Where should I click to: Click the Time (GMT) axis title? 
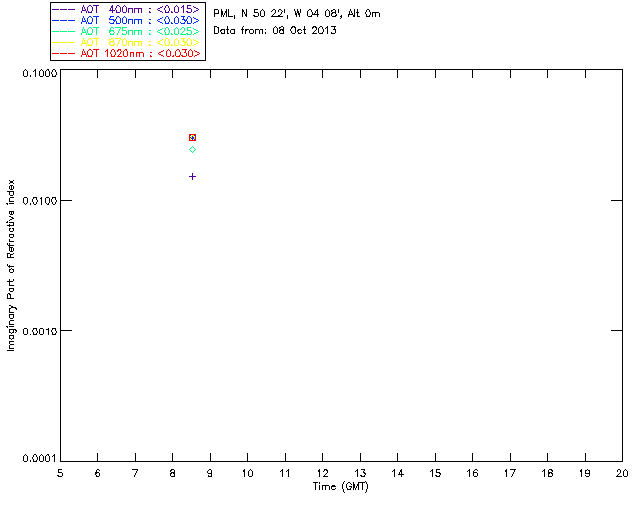[340, 487]
